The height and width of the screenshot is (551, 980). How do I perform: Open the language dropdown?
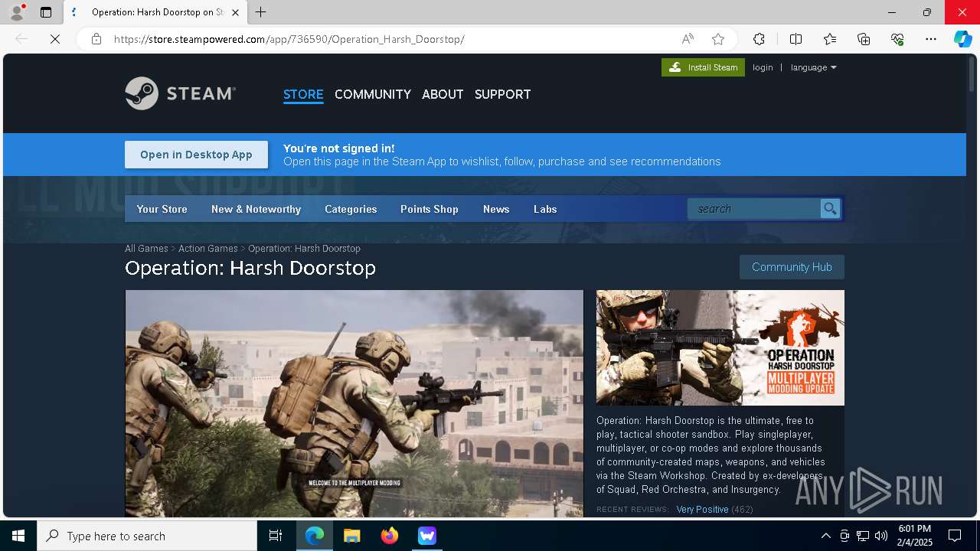point(813,67)
